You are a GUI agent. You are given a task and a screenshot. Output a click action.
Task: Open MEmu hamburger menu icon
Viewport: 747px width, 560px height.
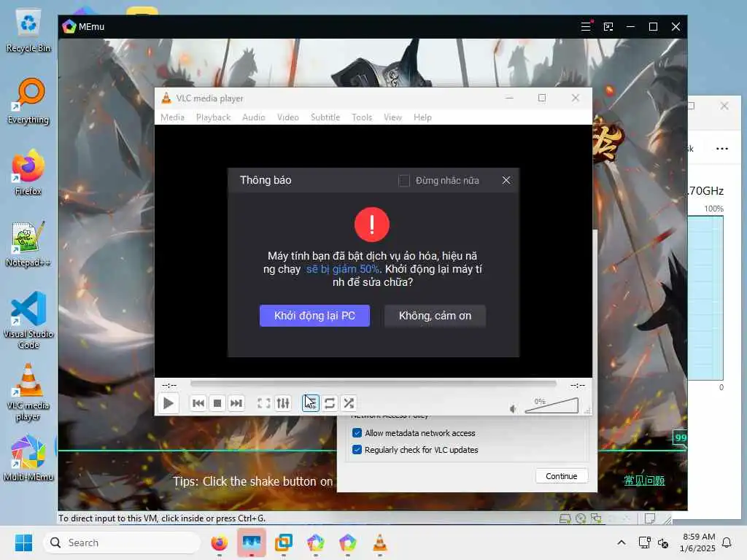[x=586, y=27]
